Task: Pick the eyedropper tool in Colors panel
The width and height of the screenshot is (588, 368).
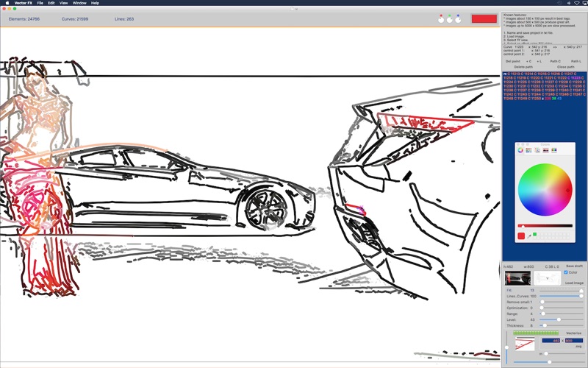Action: (x=529, y=236)
